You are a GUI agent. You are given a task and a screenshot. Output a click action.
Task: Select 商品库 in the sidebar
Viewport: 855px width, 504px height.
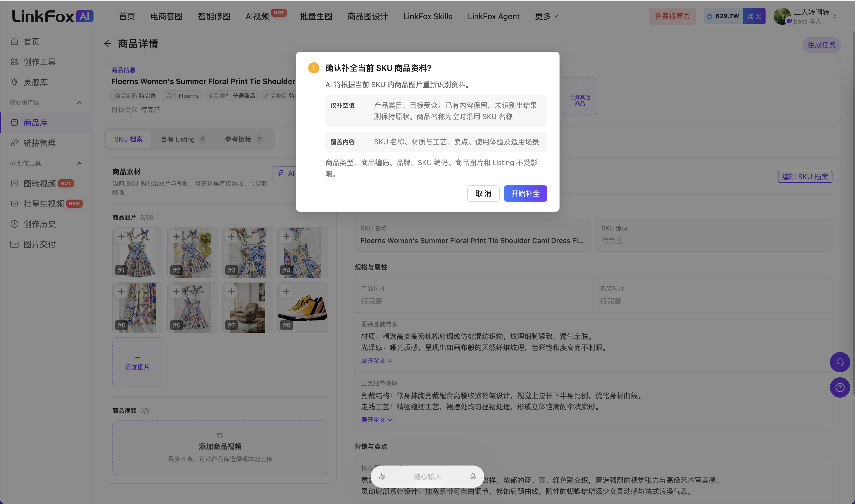(46, 123)
